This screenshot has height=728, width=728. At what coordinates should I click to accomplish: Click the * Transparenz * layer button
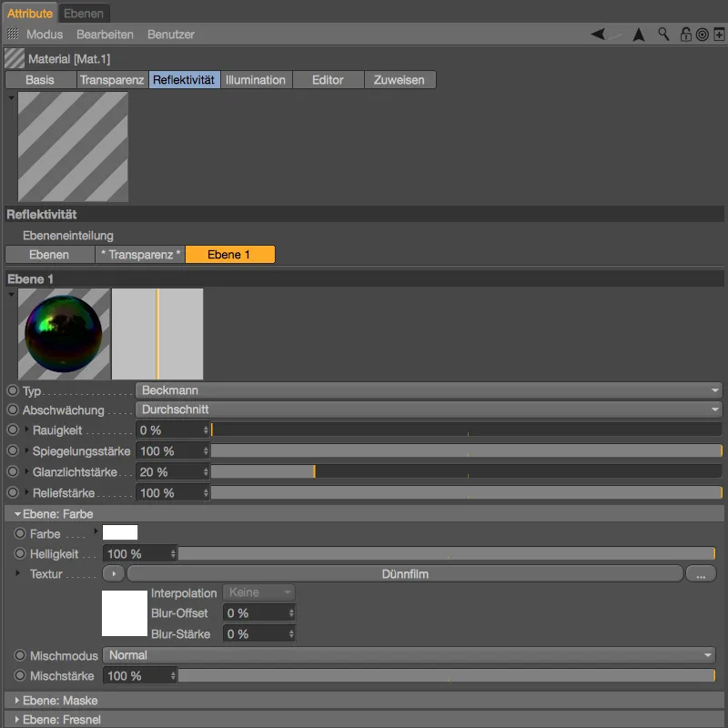pos(140,255)
